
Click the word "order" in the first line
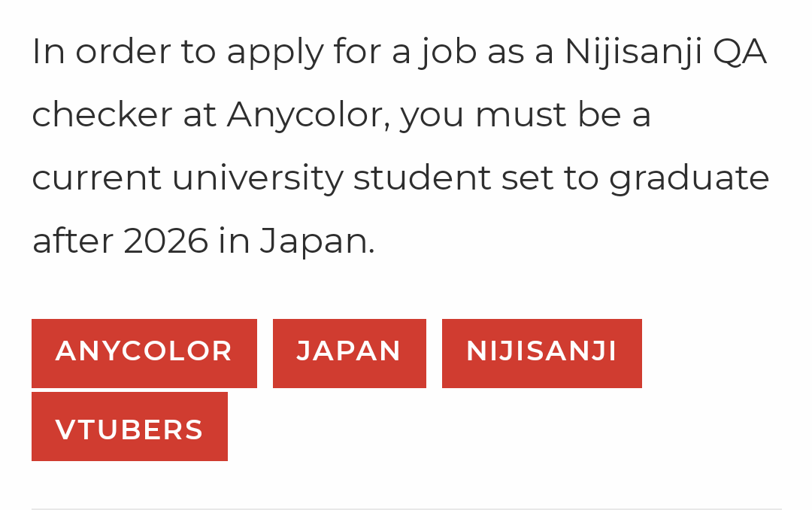(x=123, y=53)
